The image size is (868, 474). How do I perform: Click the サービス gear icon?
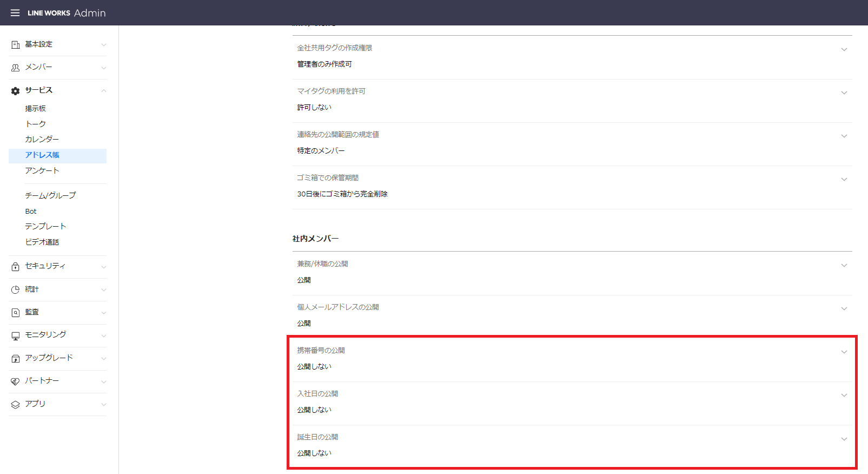[x=16, y=91]
